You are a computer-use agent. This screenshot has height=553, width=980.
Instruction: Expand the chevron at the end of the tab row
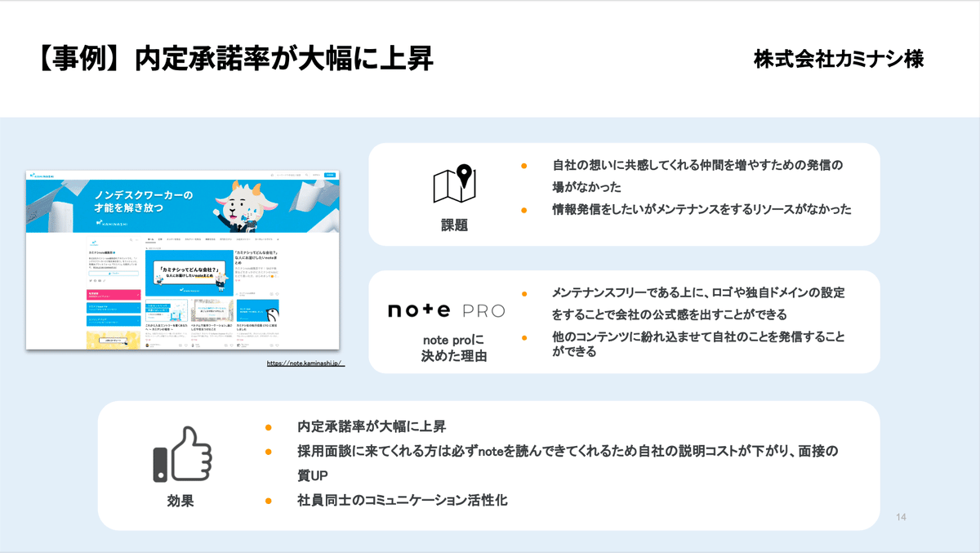pyautogui.click(x=278, y=238)
